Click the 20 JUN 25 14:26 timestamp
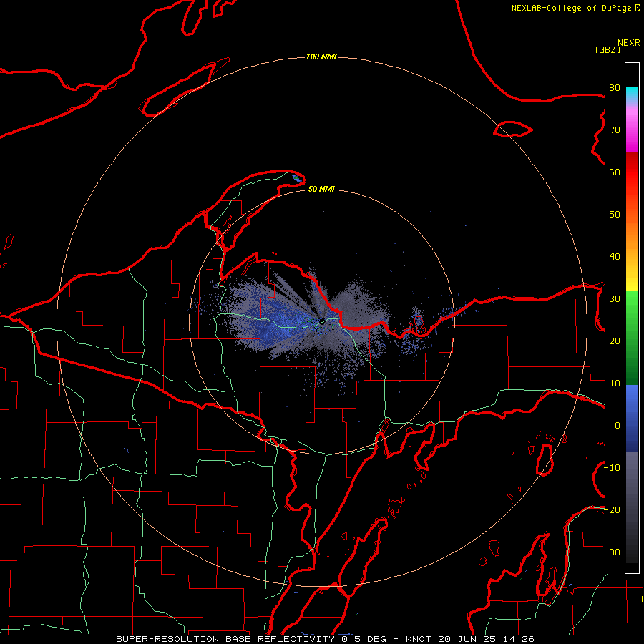Image resolution: width=644 pixels, height=644 pixels. [x=487, y=639]
